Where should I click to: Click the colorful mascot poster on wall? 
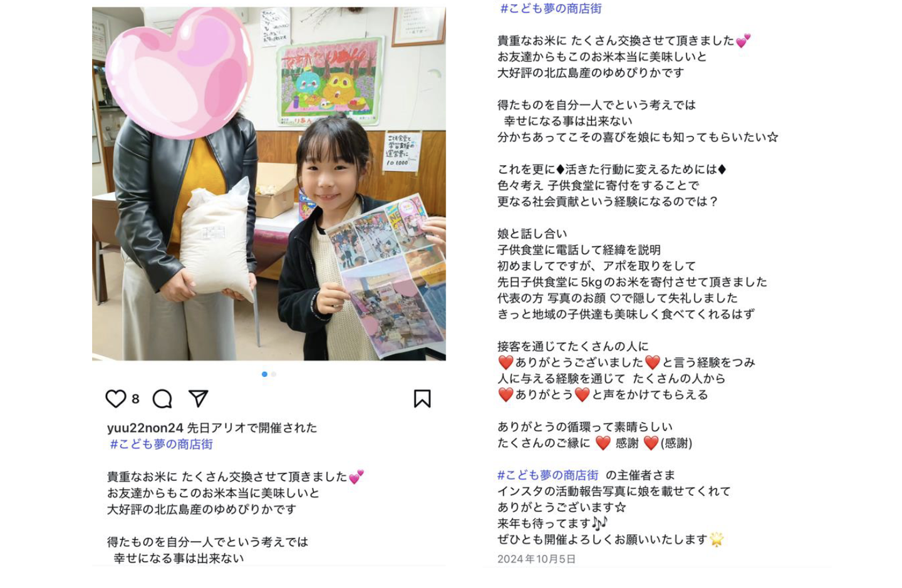330,81
